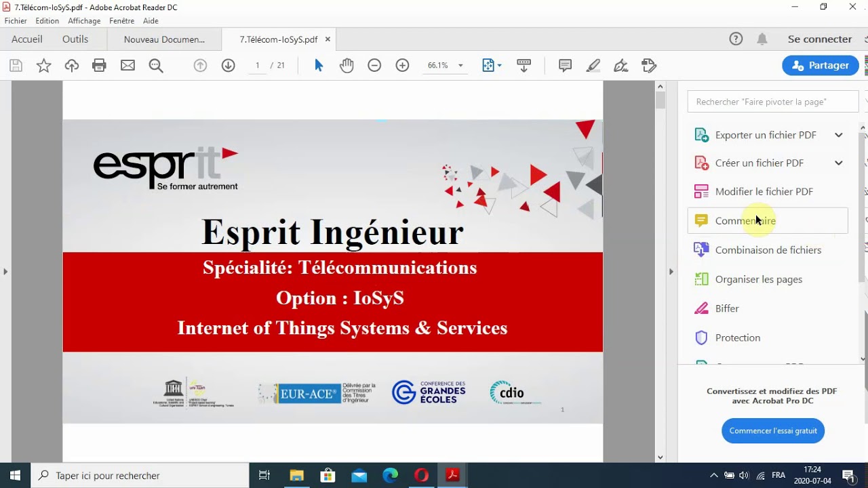Open the Affichage menu

[x=84, y=21]
